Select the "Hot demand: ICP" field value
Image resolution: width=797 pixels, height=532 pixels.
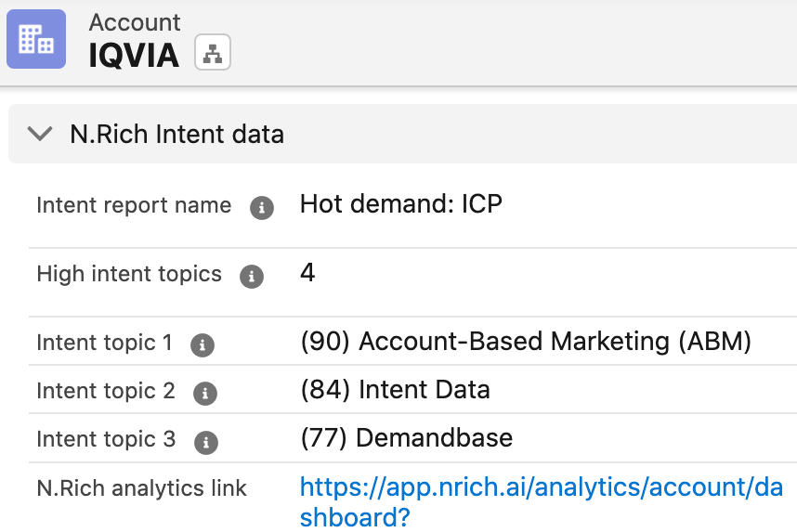400,204
